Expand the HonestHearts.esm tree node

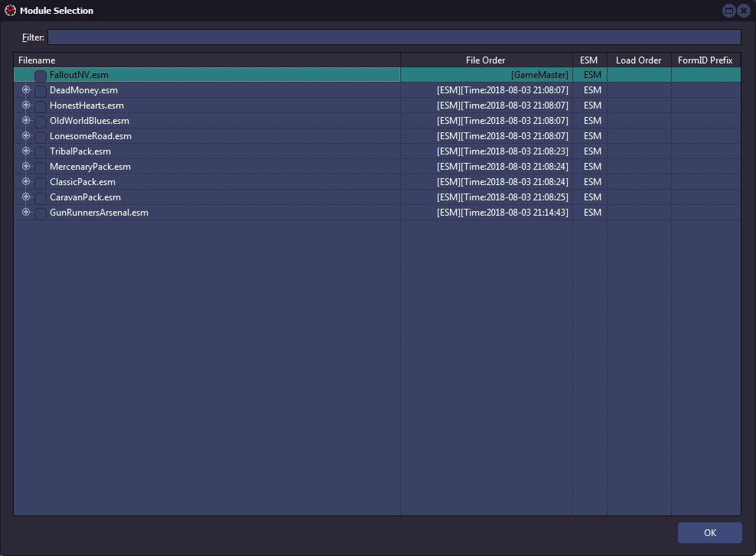pyautogui.click(x=26, y=105)
